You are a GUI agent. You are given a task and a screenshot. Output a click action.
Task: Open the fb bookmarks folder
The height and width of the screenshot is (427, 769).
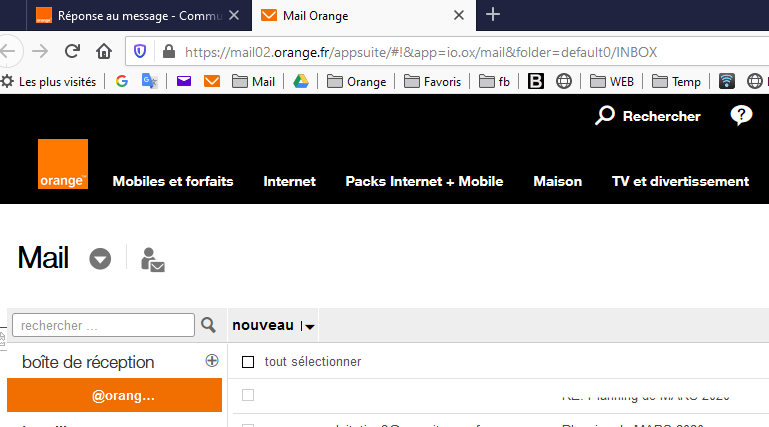tap(494, 82)
